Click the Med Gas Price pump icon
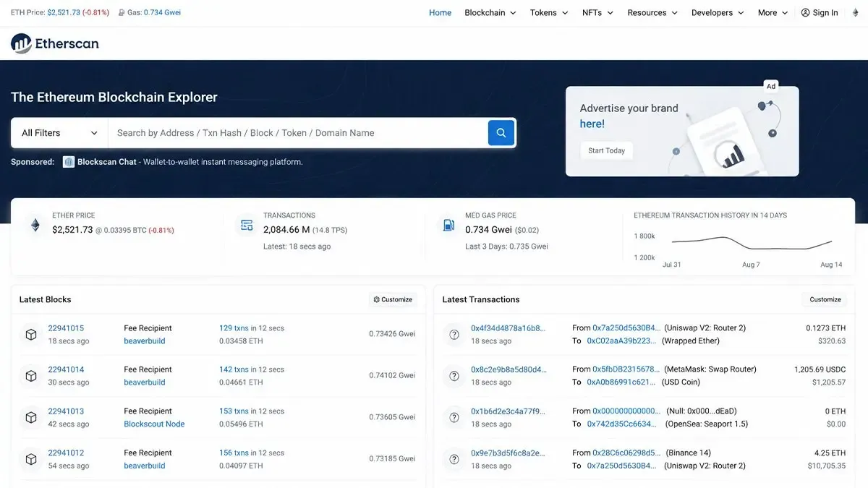 [448, 226]
